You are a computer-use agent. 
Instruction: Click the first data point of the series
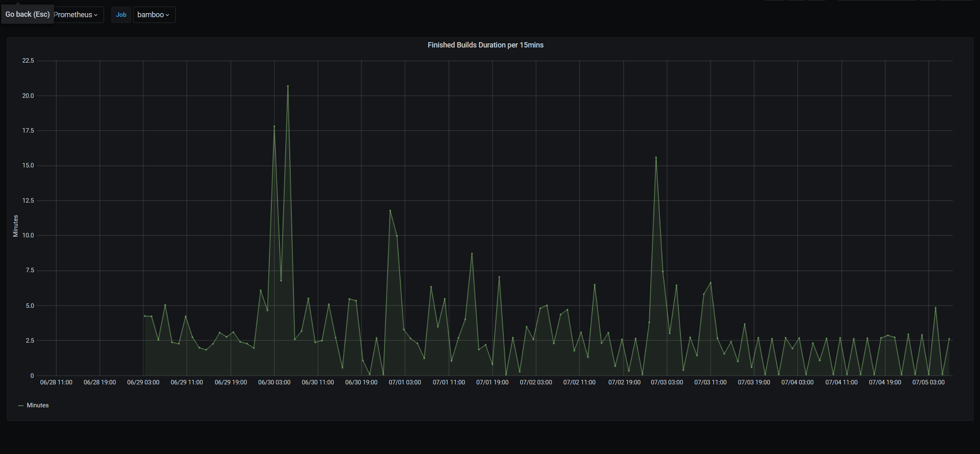coord(145,316)
